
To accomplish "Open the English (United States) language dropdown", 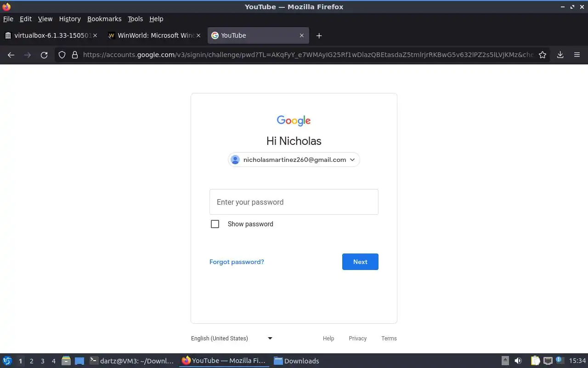I will [x=232, y=339].
